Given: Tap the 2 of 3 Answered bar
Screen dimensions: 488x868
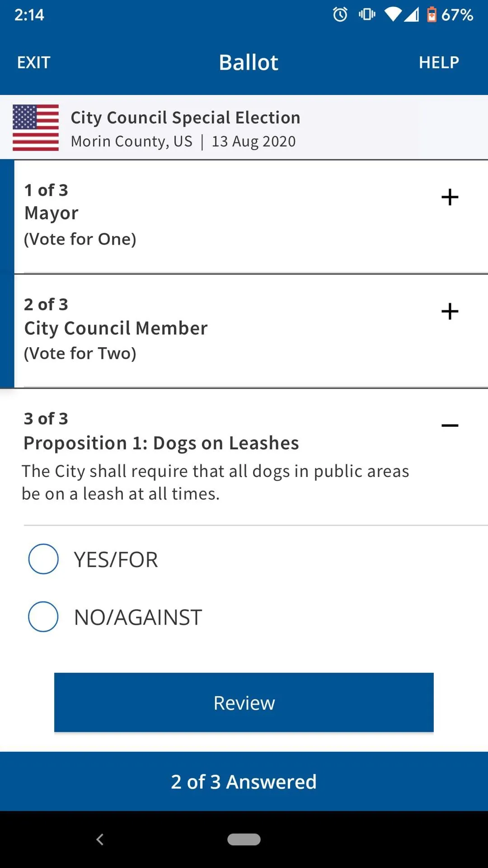Looking at the screenshot, I should tap(244, 782).
